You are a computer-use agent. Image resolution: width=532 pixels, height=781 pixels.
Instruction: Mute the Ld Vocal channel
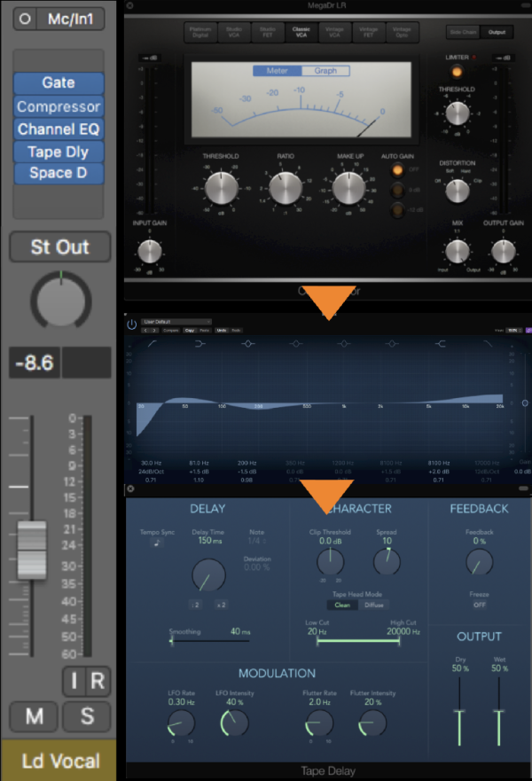(34, 716)
